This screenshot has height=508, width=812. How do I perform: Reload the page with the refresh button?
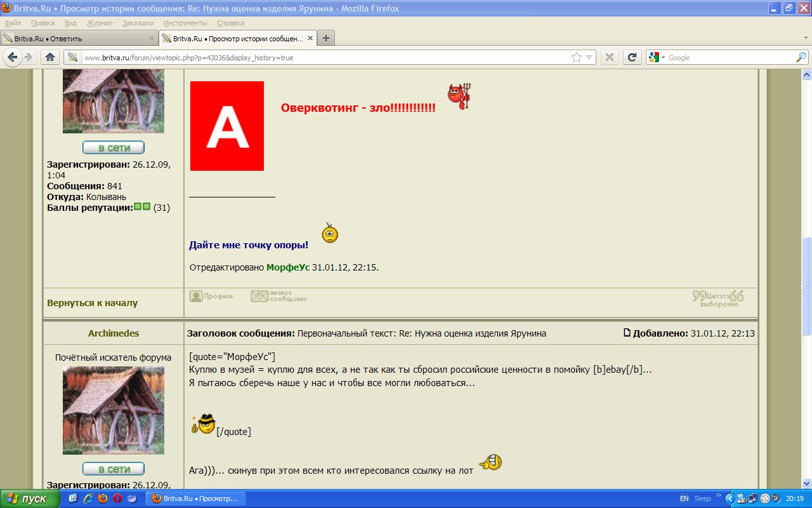tap(632, 57)
